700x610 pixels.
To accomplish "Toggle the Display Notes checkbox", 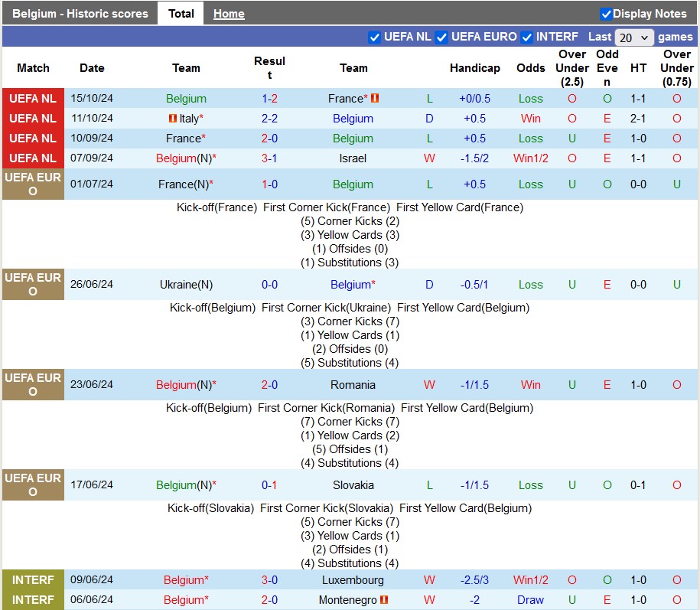I will click(x=606, y=14).
